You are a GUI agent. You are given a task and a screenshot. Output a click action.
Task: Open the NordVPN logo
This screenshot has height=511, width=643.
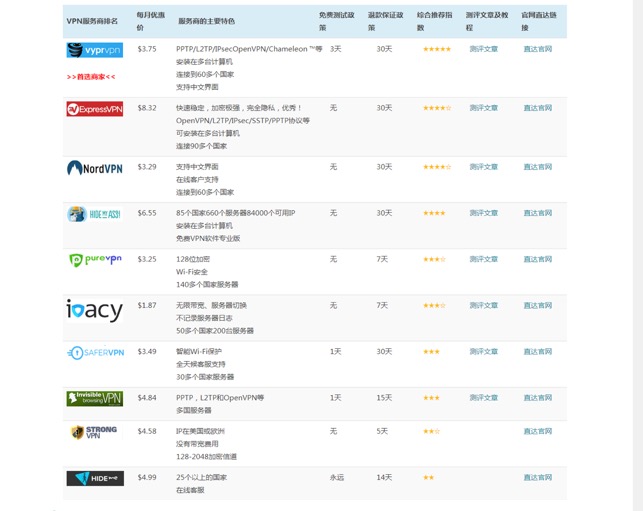click(95, 168)
